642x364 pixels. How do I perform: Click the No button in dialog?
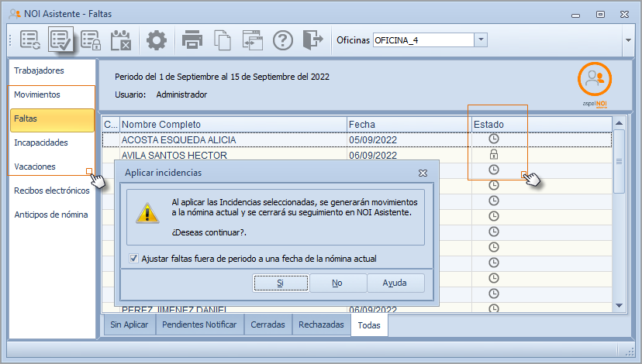pos(337,283)
